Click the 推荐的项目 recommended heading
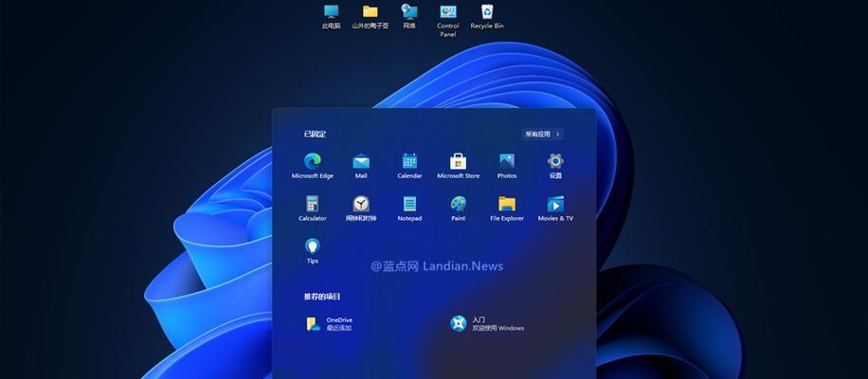 (x=321, y=297)
